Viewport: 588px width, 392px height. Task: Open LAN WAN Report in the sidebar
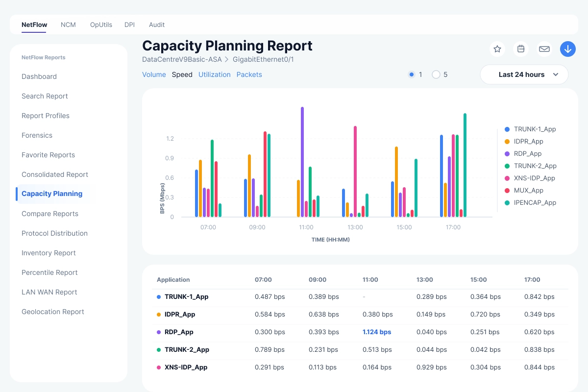(x=49, y=292)
